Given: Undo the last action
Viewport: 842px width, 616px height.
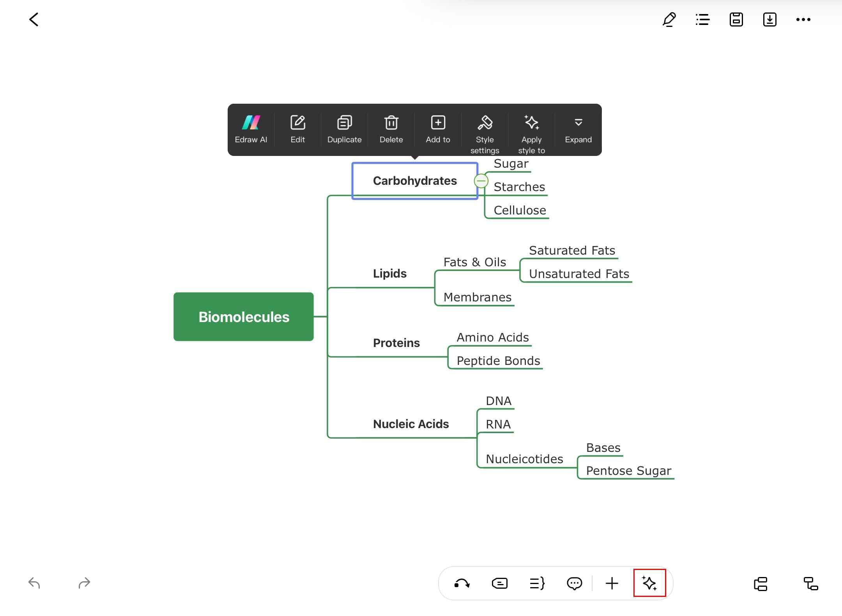Looking at the screenshot, I should point(34,583).
